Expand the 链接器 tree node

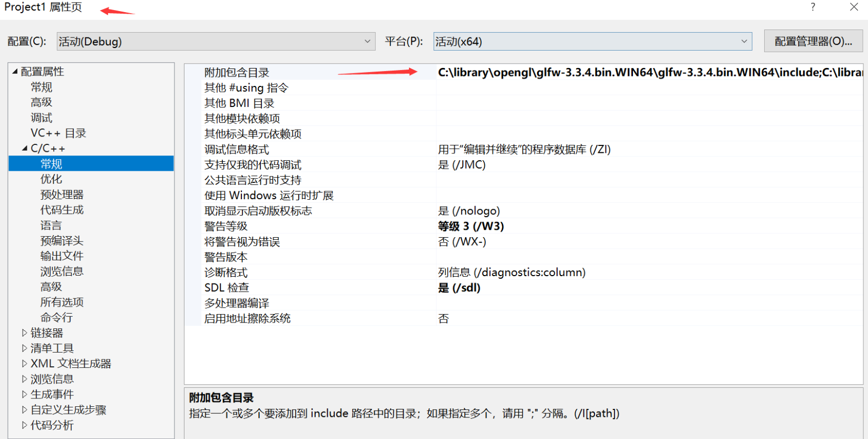[x=24, y=333]
